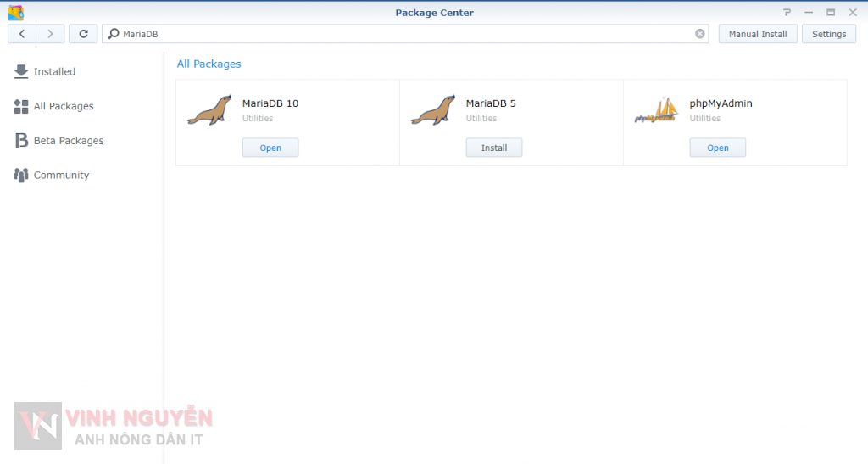The image size is (868, 464).
Task: Click the phpMyAdmin sailboat logo
Action: (x=656, y=110)
